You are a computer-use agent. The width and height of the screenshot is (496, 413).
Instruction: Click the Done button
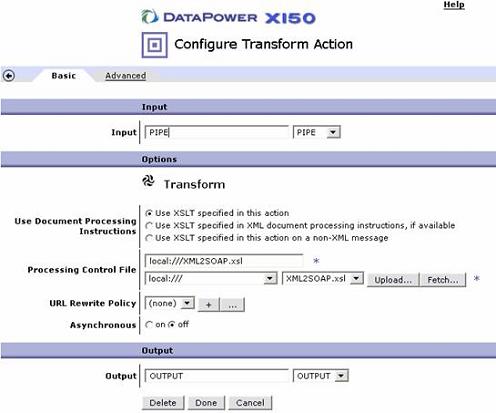click(x=206, y=403)
